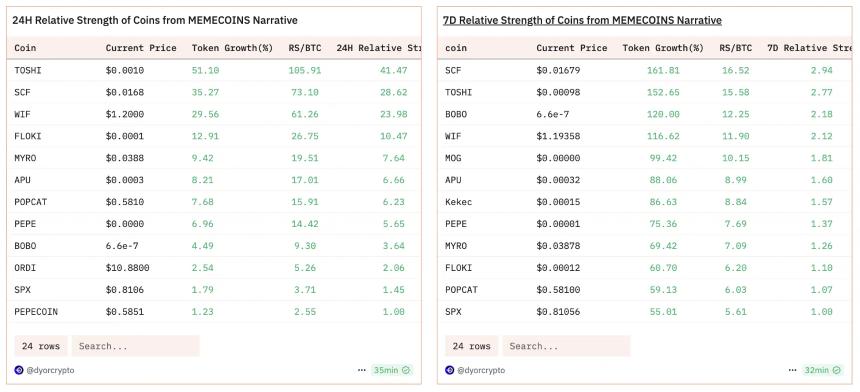Open three-dot options menu in 24H panel

(361, 370)
